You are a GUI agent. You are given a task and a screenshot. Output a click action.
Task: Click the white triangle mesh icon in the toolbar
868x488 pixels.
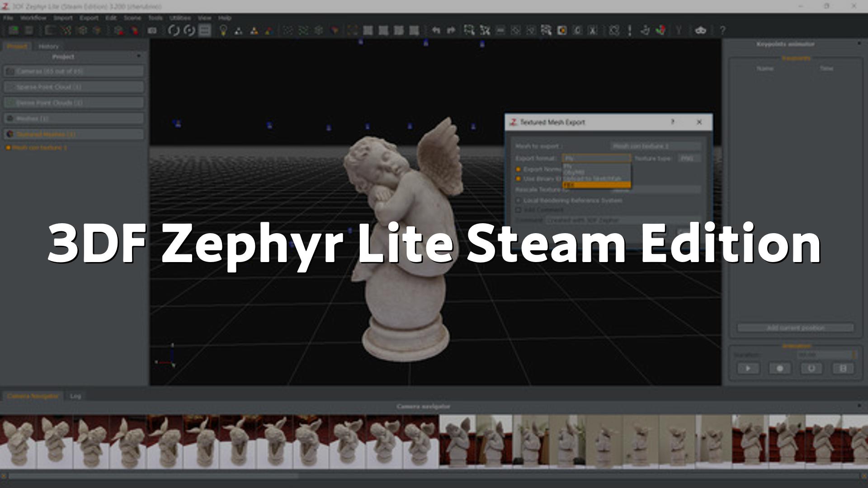[x=239, y=30]
